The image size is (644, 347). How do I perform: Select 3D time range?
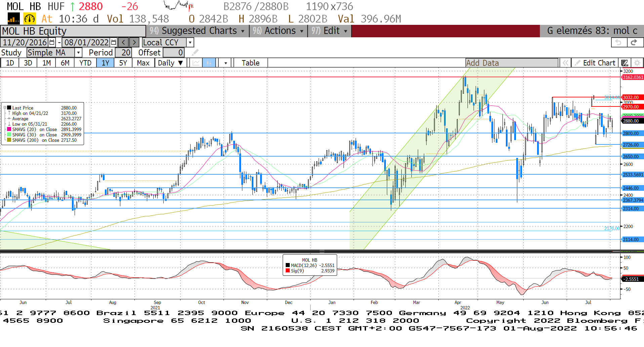[28, 63]
